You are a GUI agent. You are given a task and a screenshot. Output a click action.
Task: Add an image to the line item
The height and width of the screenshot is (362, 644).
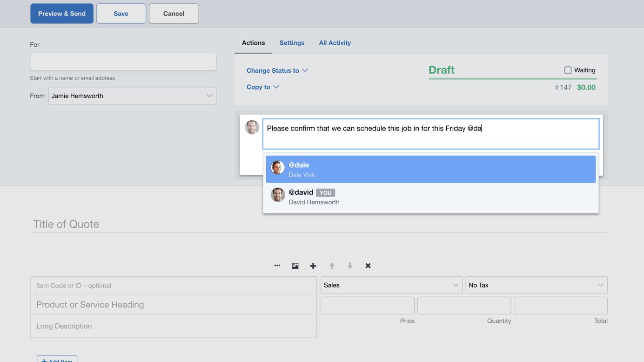(295, 266)
